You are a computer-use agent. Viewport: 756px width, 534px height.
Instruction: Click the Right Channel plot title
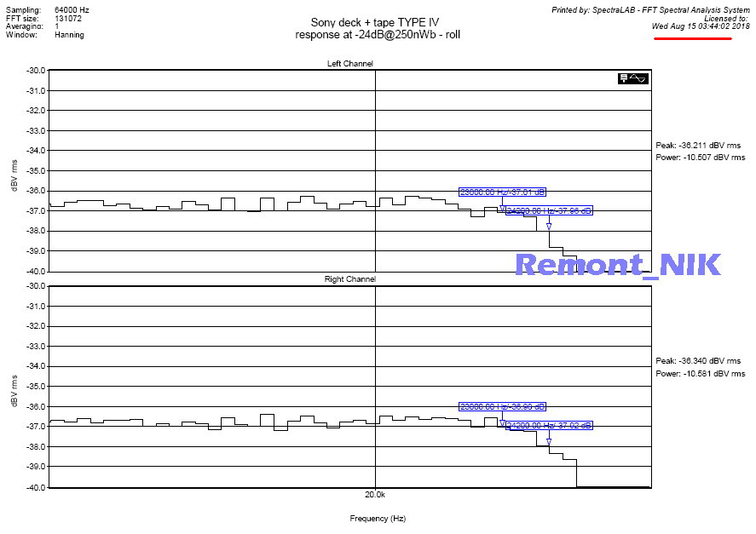(x=350, y=279)
